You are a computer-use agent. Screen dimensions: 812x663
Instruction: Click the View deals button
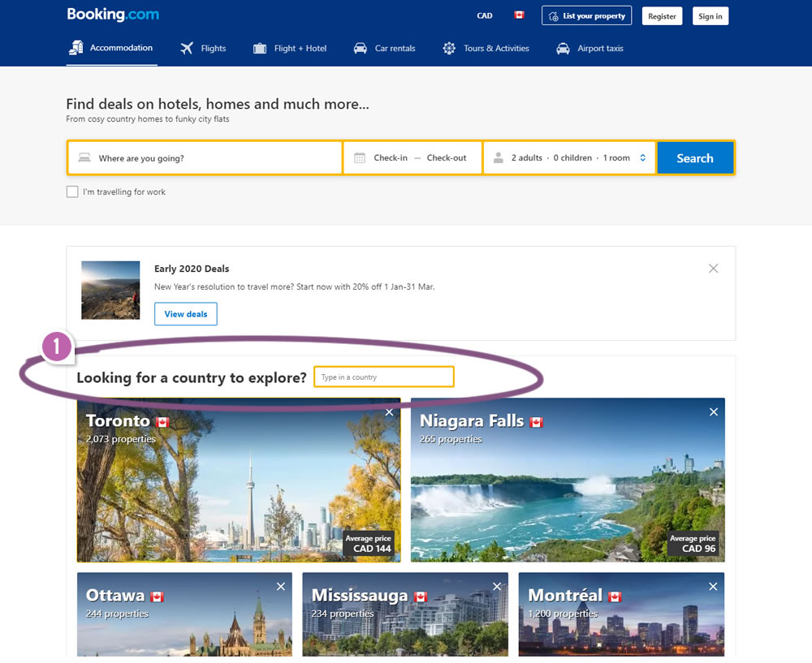click(x=186, y=314)
